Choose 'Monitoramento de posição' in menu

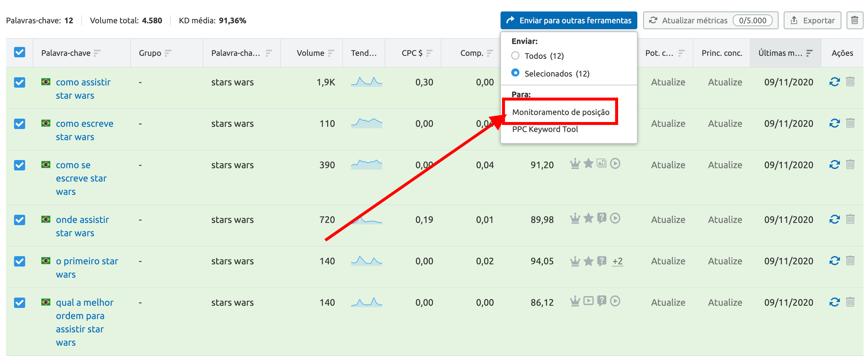tap(560, 112)
